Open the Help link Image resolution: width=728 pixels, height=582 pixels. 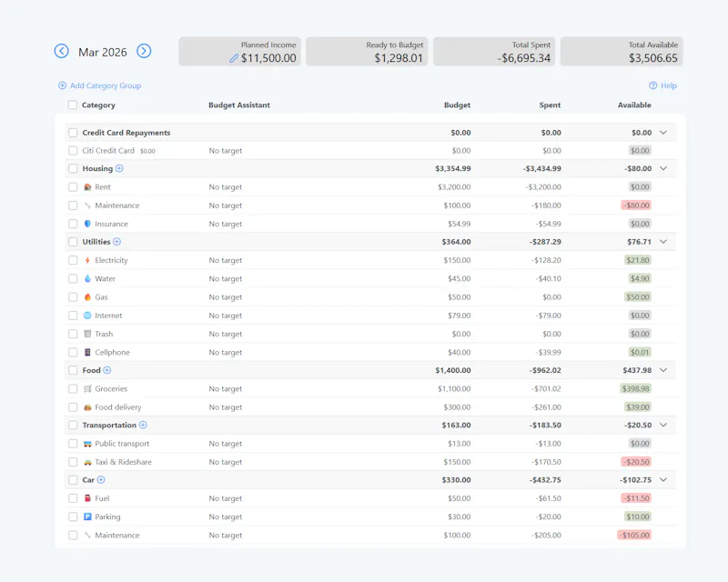[663, 85]
